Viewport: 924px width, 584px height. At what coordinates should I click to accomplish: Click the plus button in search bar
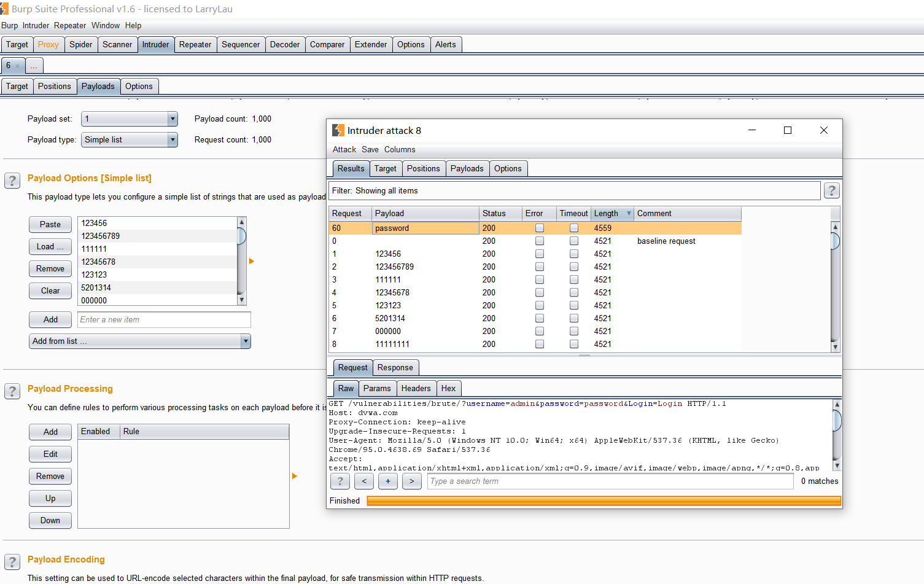pos(388,481)
